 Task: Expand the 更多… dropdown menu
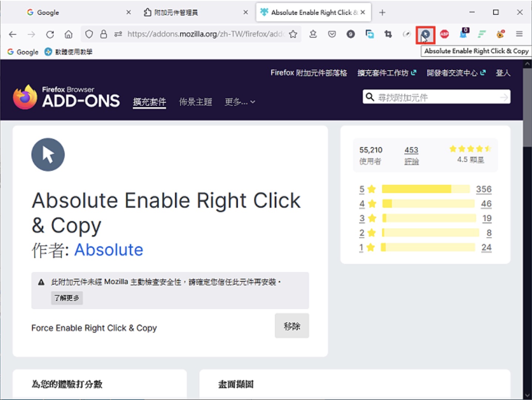(240, 102)
